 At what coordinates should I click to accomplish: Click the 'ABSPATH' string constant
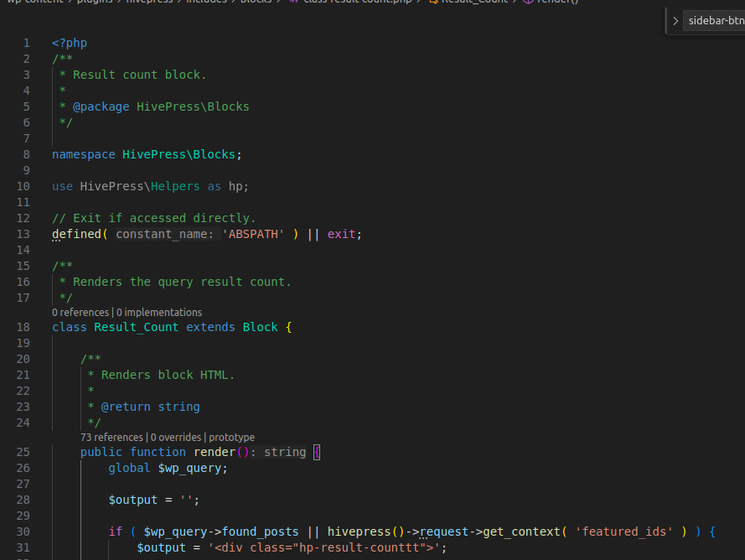point(253,234)
